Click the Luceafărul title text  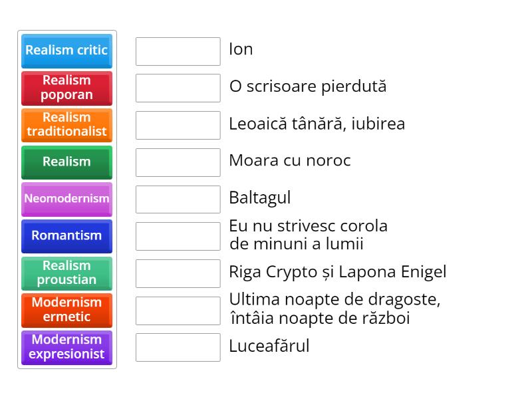269,346
